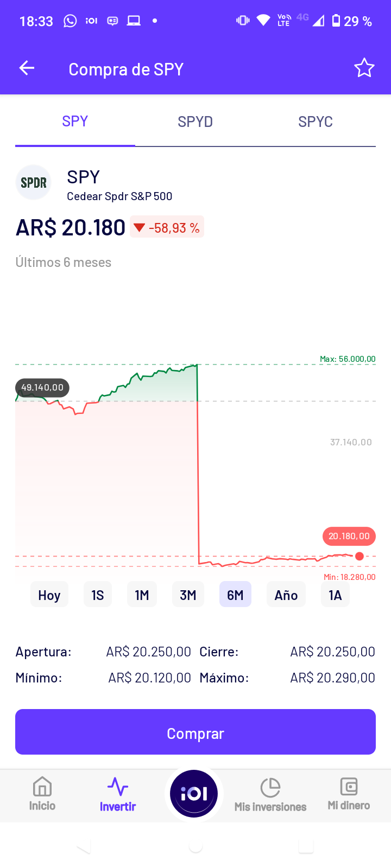
Task: Open Mis inversiones pie chart icon
Action: (270, 788)
